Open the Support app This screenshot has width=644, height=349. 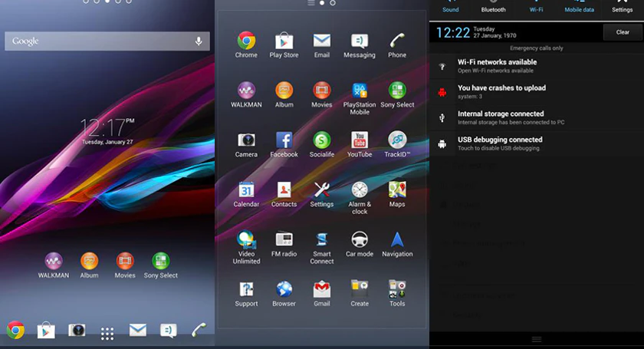coord(246,294)
